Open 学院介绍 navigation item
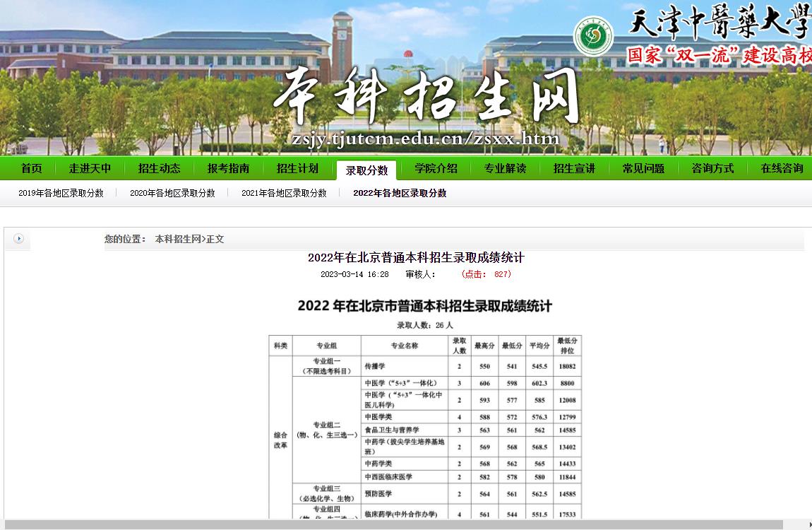The width and height of the screenshot is (812, 530). 436,168
